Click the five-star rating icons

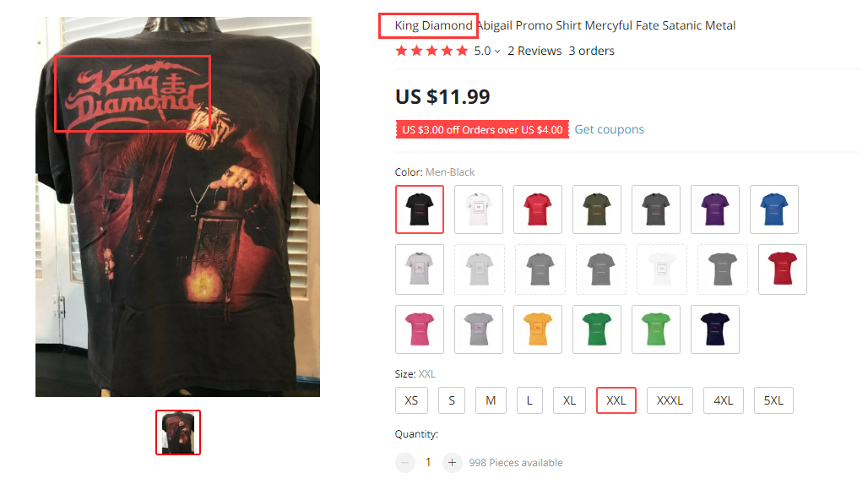431,51
